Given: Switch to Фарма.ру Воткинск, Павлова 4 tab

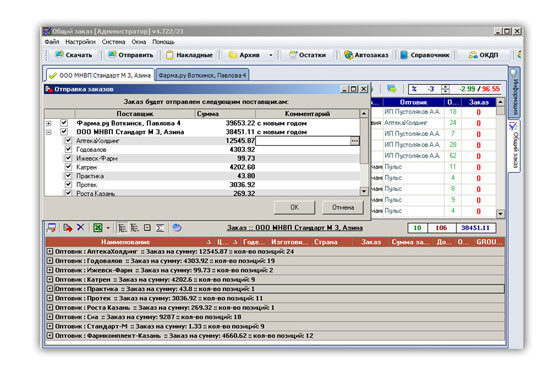Looking at the screenshot, I should click(x=202, y=75).
